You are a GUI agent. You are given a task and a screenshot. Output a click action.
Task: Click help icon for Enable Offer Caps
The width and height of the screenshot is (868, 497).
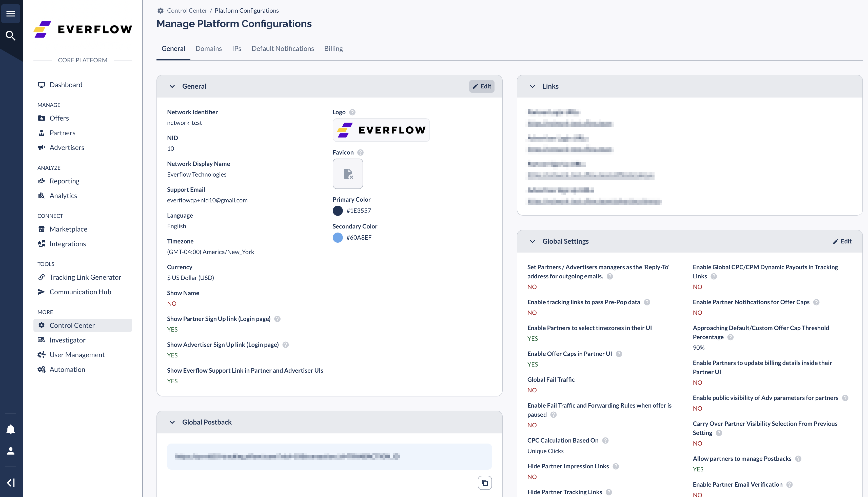pos(619,354)
